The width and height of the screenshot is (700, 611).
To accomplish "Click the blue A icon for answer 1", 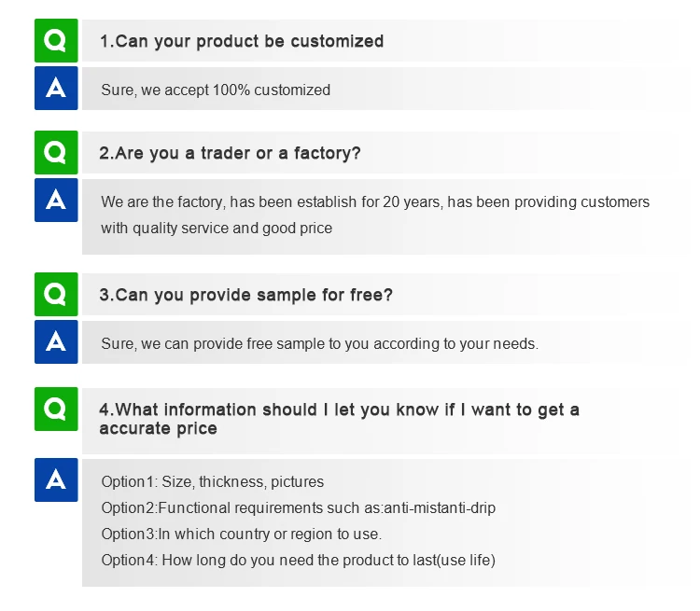I will (x=56, y=89).
